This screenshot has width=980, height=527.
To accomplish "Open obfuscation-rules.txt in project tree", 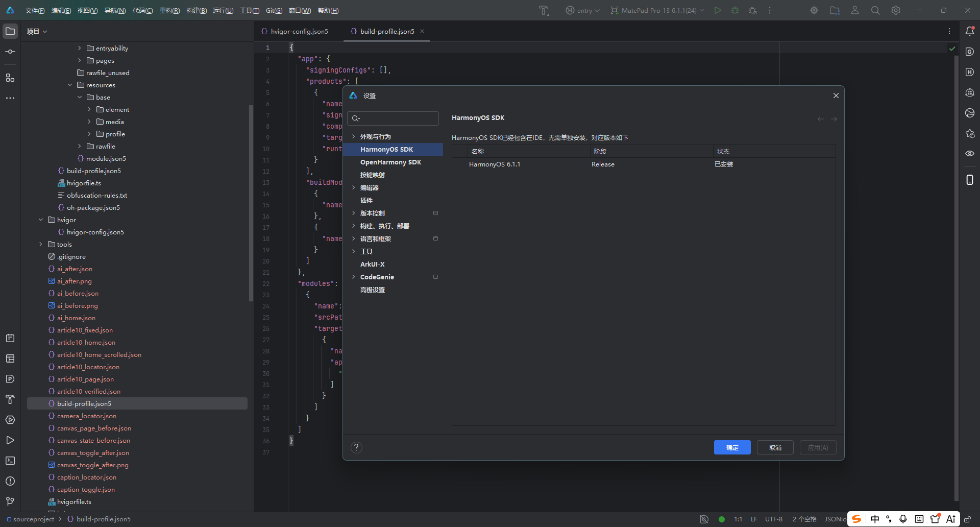I will pos(97,195).
